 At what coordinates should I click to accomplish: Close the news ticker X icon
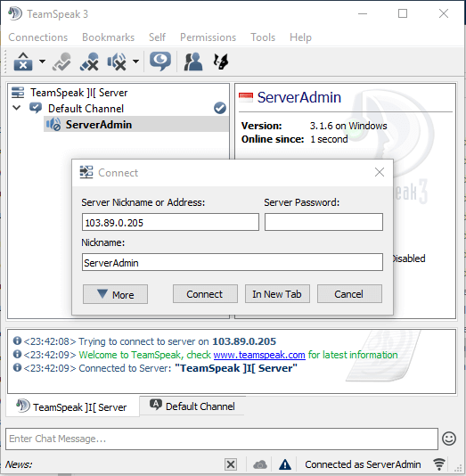(231, 464)
